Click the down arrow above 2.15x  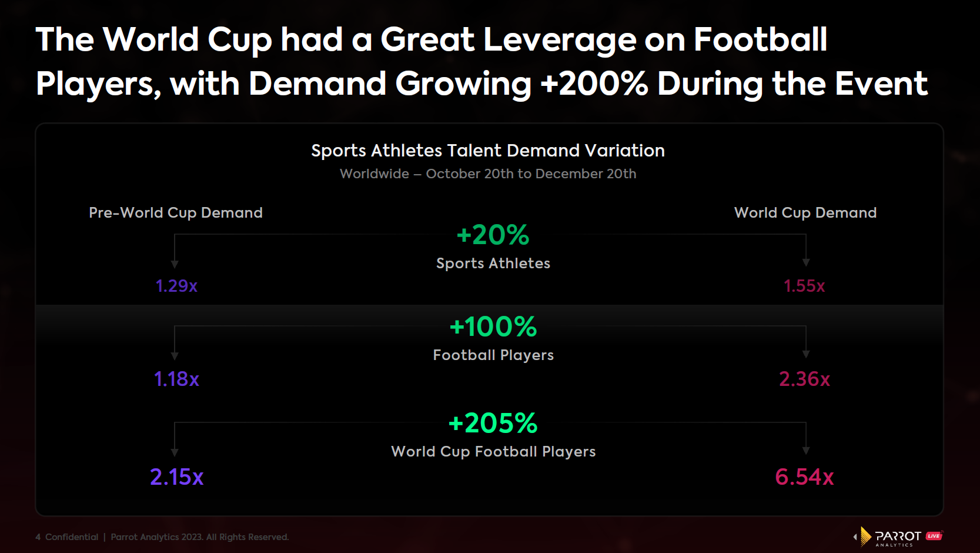pyautogui.click(x=175, y=452)
